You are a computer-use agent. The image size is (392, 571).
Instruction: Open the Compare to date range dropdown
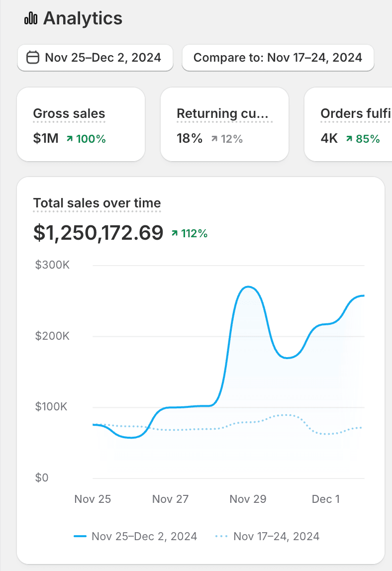click(278, 58)
